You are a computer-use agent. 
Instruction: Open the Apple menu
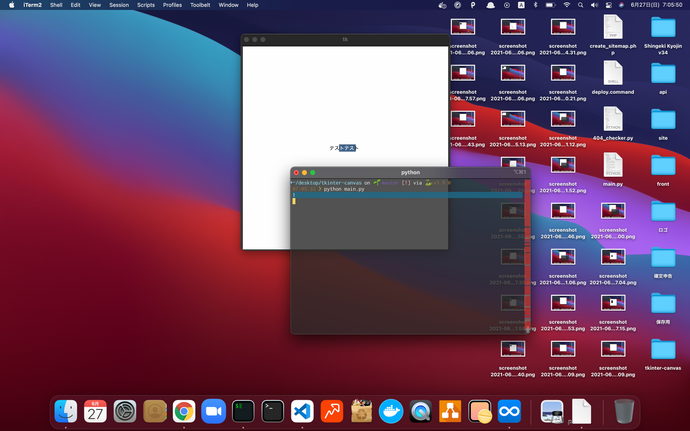coord(11,5)
